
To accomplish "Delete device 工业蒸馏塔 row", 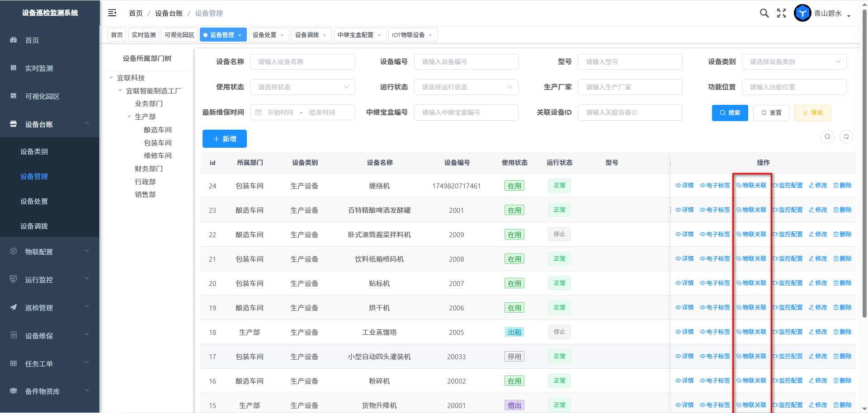I will [x=842, y=332].
